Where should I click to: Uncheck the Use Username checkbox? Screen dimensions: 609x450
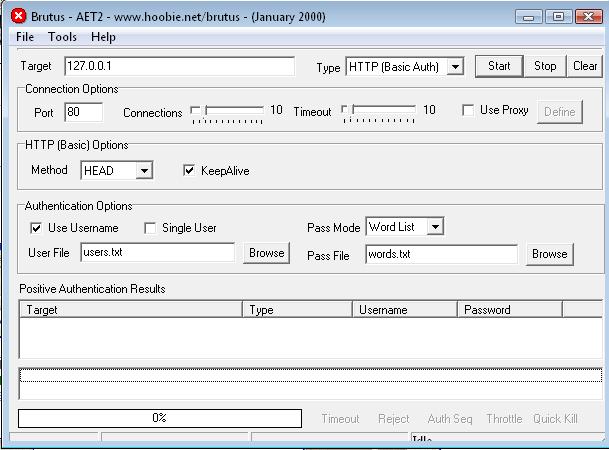[x=36, y=228]
